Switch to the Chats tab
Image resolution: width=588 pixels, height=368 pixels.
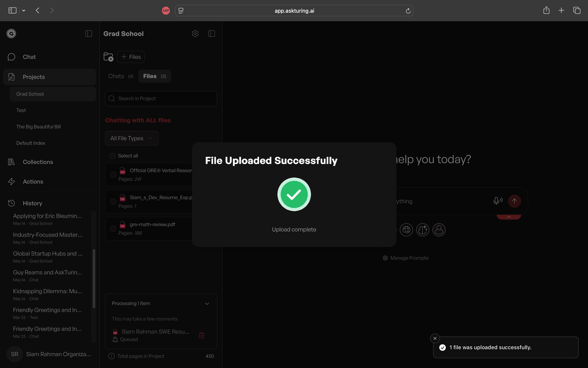121,76
